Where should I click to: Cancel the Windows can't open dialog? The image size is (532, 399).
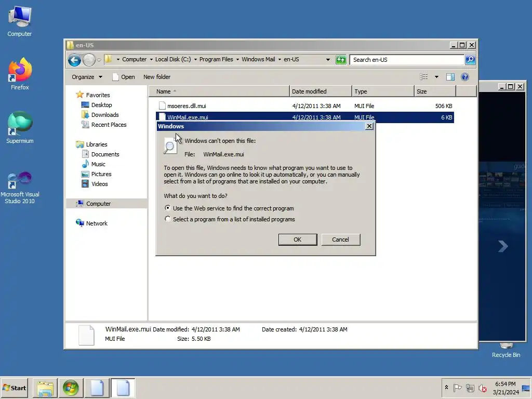point(340,240)
